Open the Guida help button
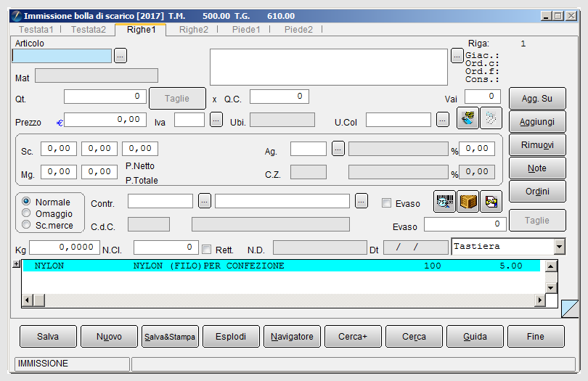Viewport: 588px width, 381px height. pyautogui.click(x=475, y=337)
